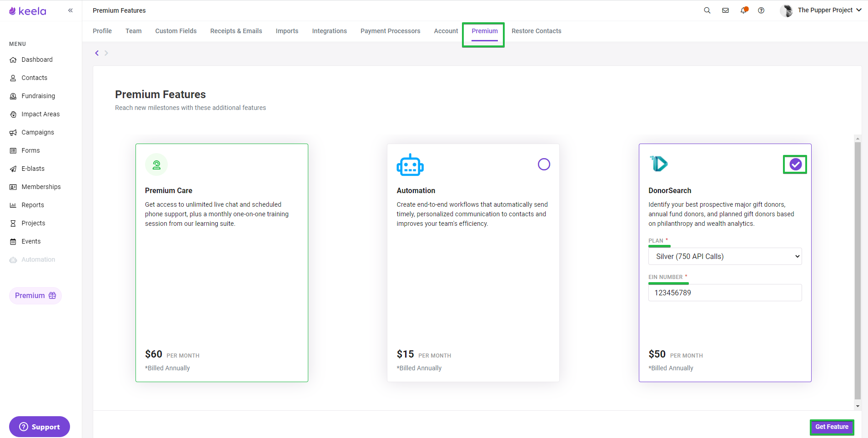Open the Account tab
The width and height of the screenshot is (868, 438).
446,31
